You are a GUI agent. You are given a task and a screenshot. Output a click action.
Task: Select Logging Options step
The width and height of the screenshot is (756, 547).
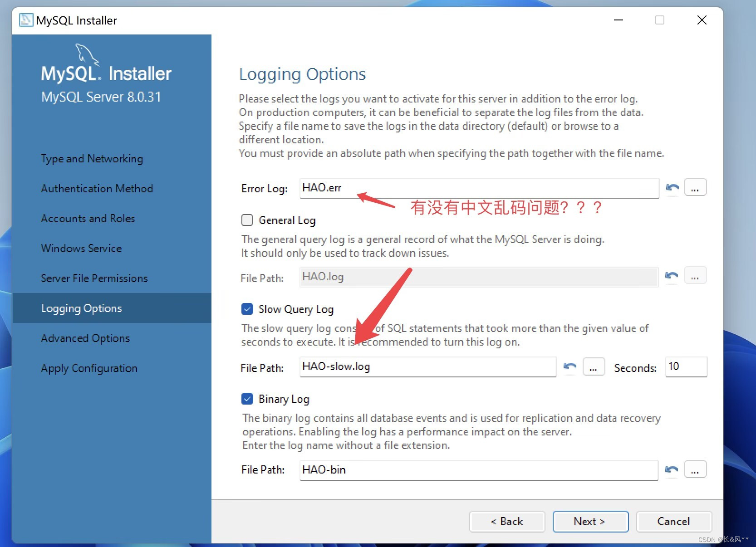[112, 308]
